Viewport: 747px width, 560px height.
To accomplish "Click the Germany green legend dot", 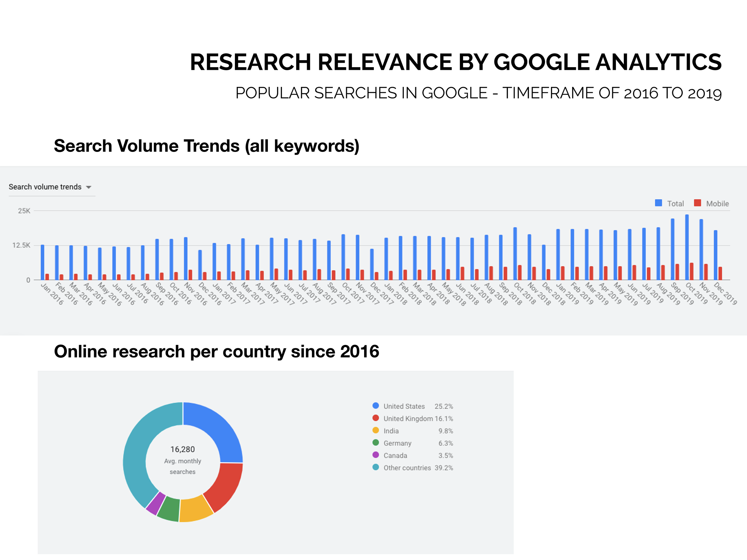I will coord(376,443).
